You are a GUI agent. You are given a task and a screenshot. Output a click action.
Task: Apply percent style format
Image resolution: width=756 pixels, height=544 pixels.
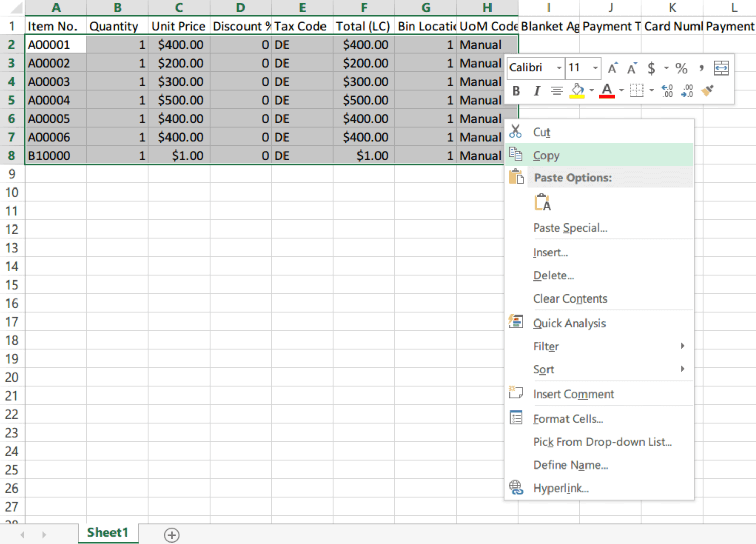click(x=682, y=68)
